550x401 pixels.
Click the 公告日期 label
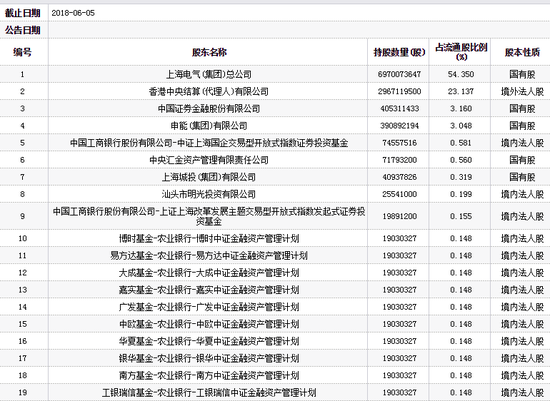23,30
